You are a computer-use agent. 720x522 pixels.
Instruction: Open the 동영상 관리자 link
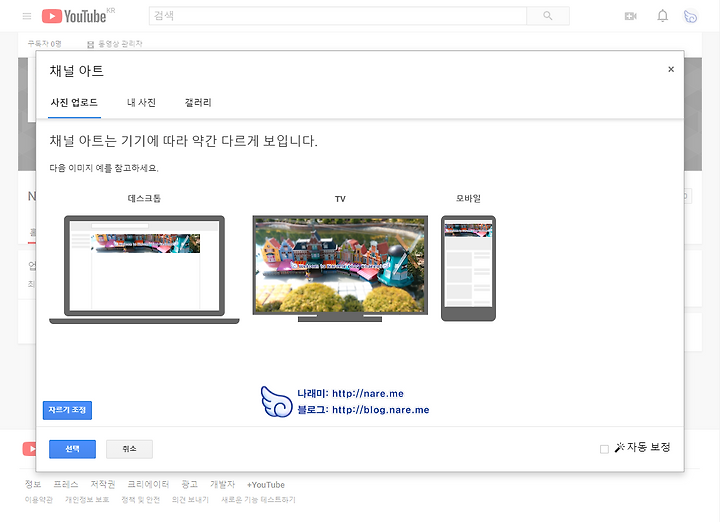pyautogui.click(x=115, y=44)
